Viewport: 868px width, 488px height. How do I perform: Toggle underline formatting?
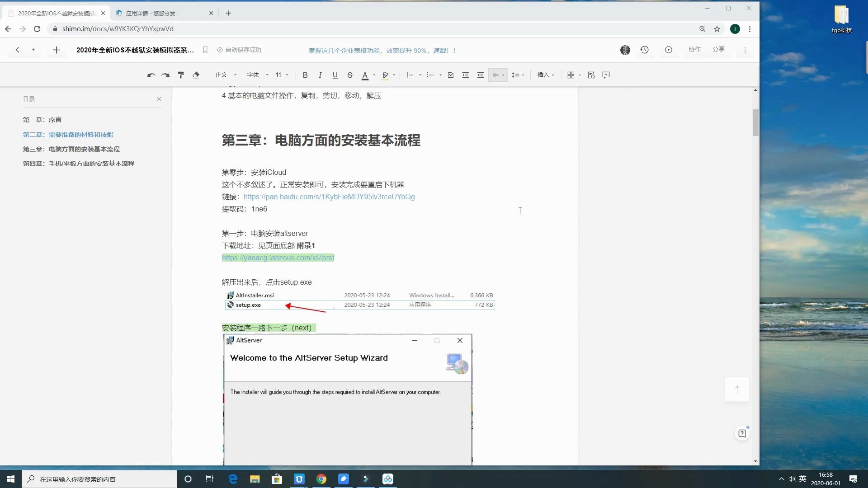coord(335,75)
